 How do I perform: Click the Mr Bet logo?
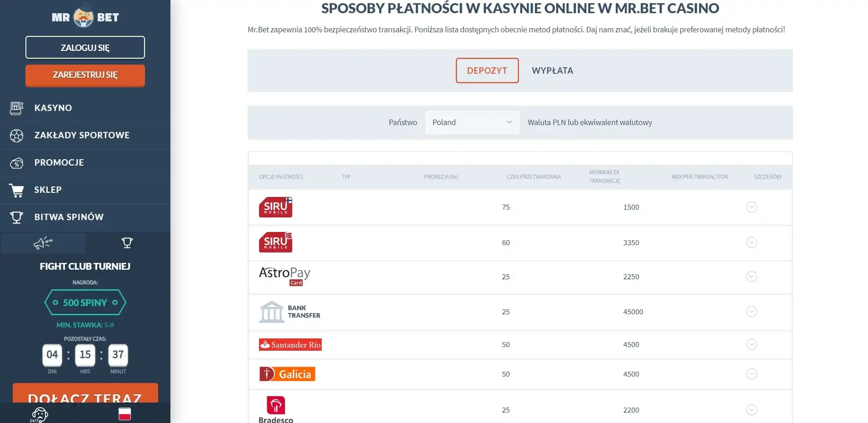tap(85, 17)
